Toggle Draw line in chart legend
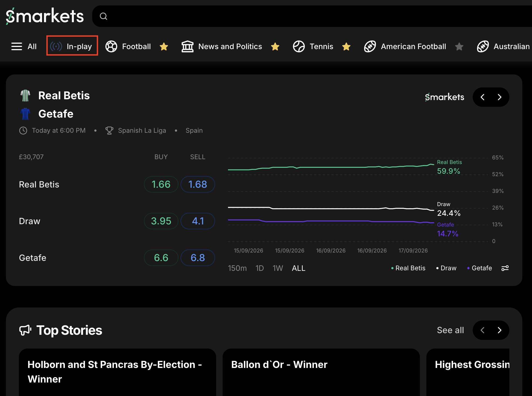The image size is (532, 396). 446,268
